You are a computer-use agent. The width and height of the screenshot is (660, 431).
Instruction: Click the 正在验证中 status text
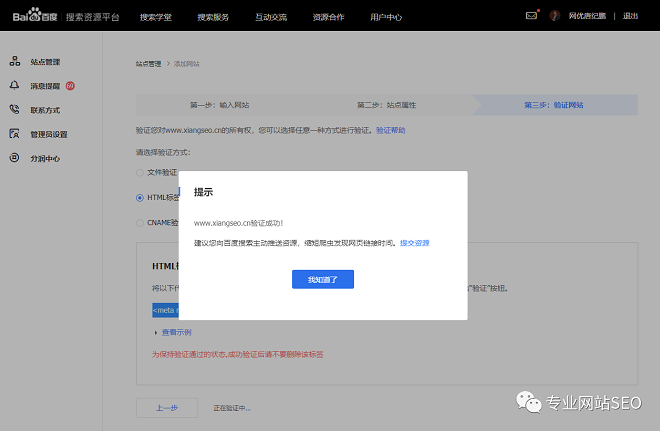click(x=232, y=408)
